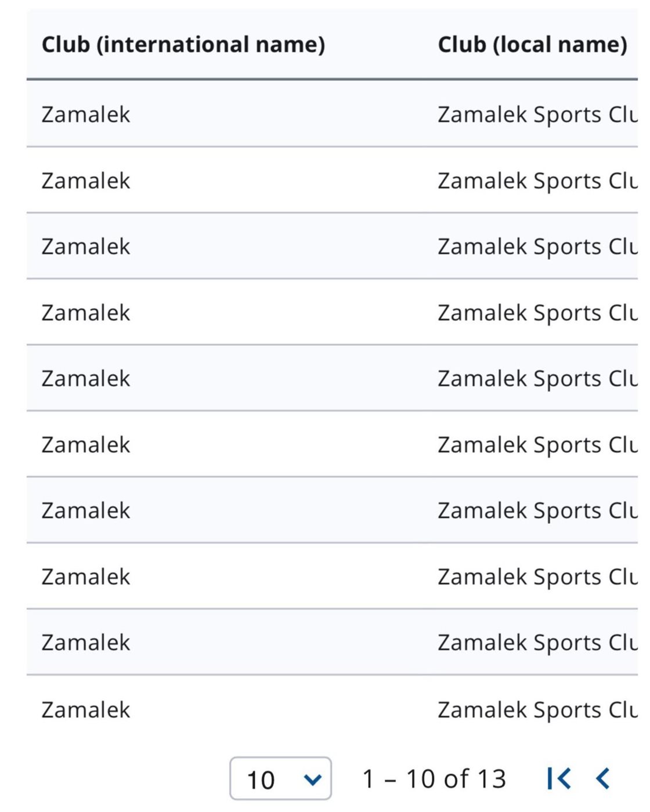Click the fifth row's Zamalek Sports Club cell

pyautogui.click(x=537, y=379)
